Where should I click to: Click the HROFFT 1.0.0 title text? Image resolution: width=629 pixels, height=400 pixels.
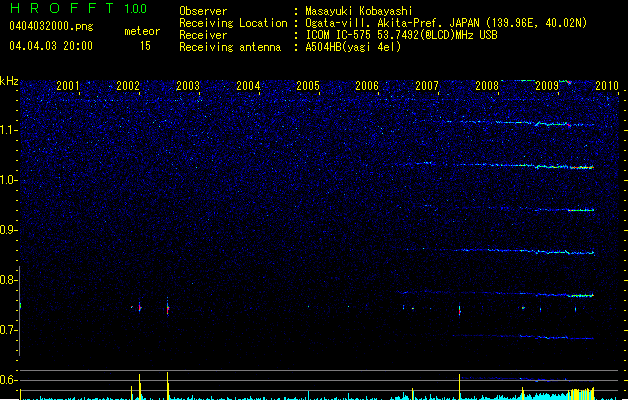click(78, 8)
